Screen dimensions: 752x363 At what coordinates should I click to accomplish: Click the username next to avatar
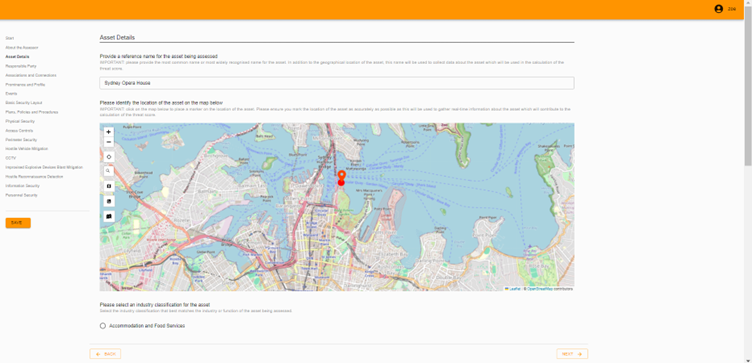click(x=732, y=9)
